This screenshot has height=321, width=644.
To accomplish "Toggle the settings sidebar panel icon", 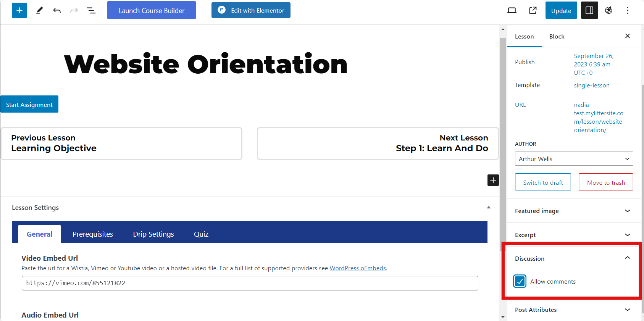I will 589,10.
